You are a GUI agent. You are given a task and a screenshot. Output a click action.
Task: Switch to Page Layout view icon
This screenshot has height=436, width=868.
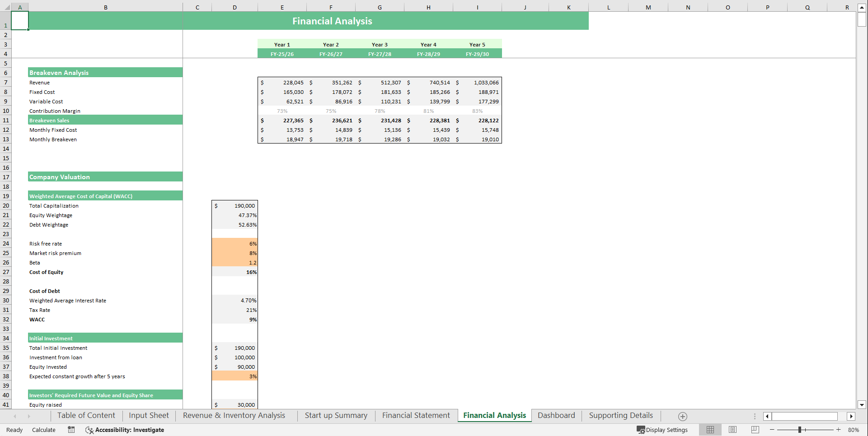(732, 430)
